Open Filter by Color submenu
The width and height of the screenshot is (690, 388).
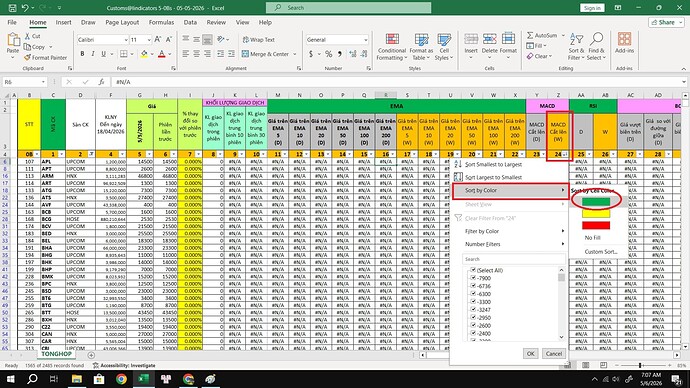(x=510, y=231)
